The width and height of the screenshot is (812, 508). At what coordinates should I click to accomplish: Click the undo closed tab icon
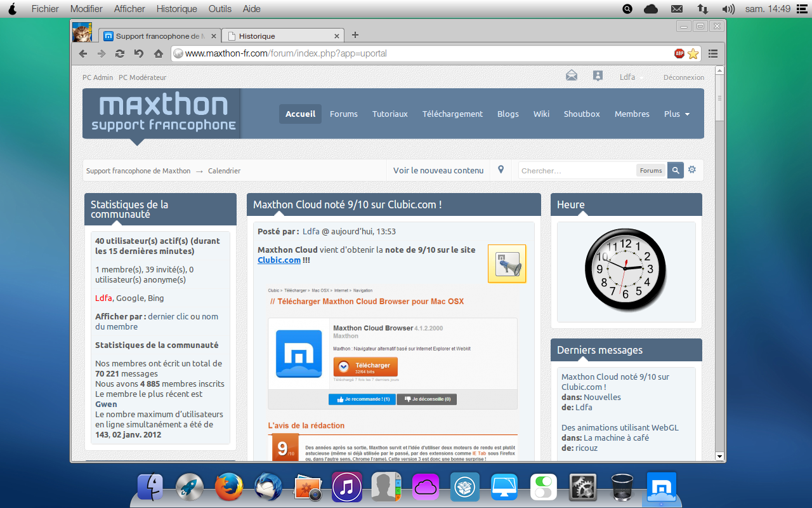click(x=139, y=54)
